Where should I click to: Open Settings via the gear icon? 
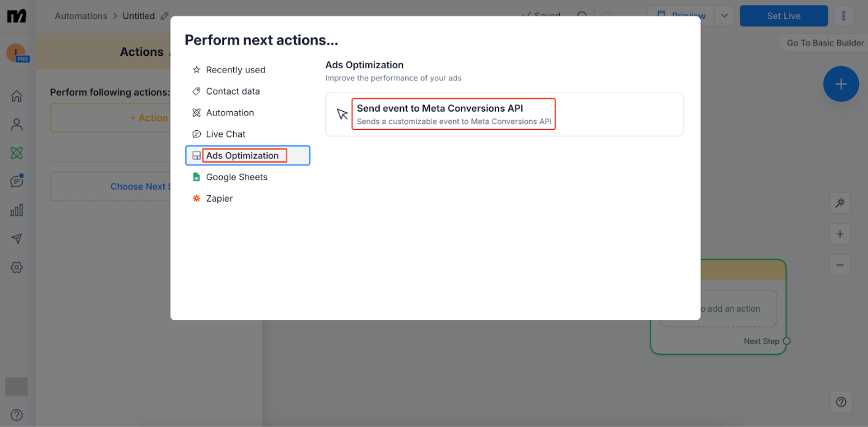pyautogui.click(x=17, y=267)
